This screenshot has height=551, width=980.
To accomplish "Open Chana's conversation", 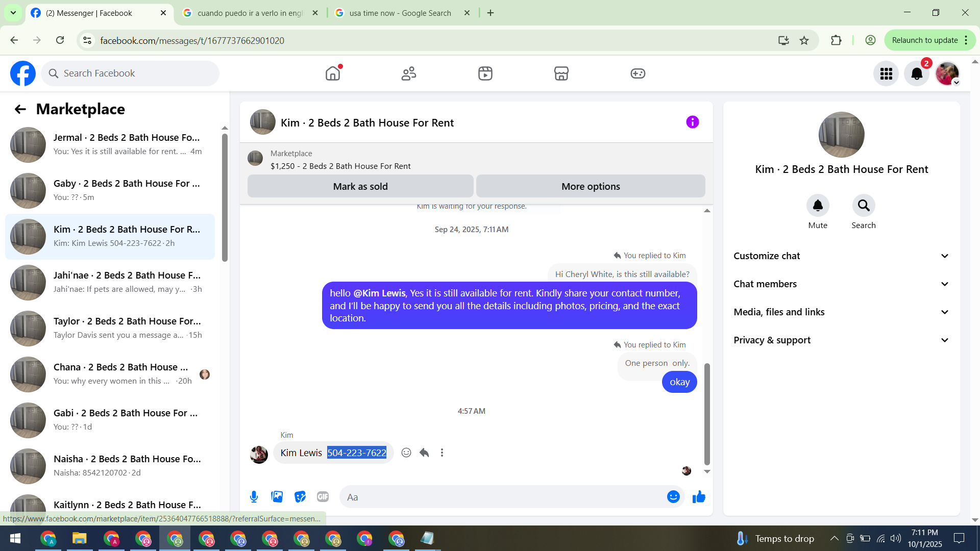I will pos(110,374).
